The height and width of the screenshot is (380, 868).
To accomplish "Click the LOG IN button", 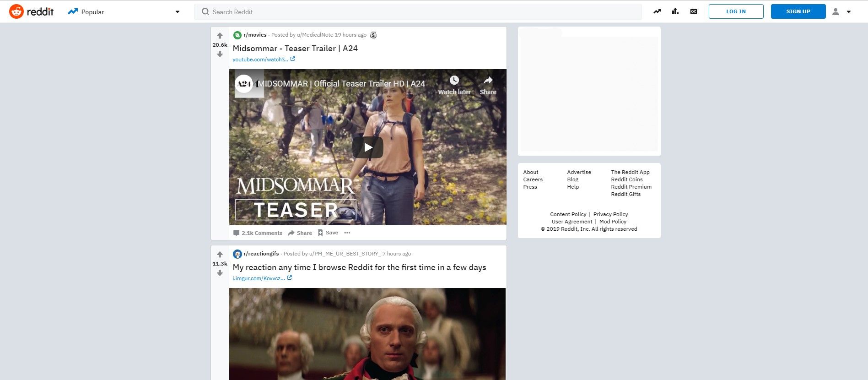I will 736,11.
